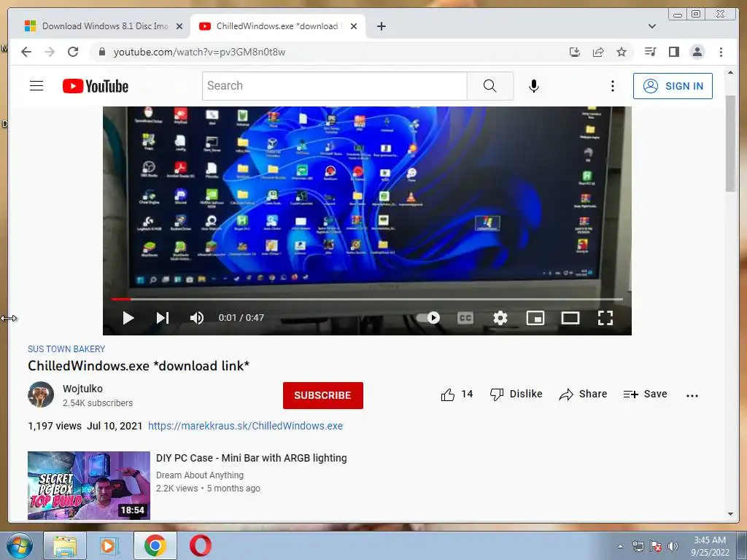
Task: Click the red SUBSCRIBE button
Action: click(323, 395)
